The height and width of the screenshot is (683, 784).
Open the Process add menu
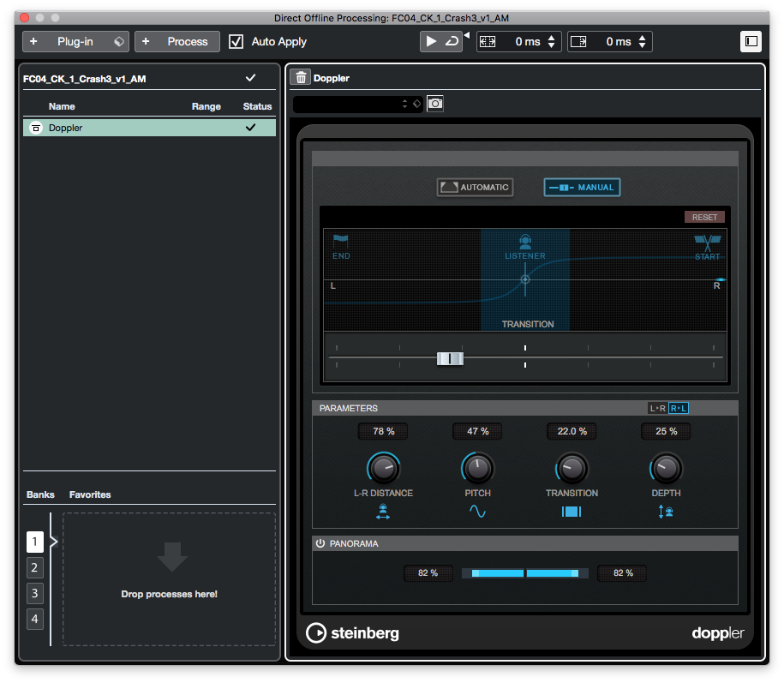(x=177, y=41)
